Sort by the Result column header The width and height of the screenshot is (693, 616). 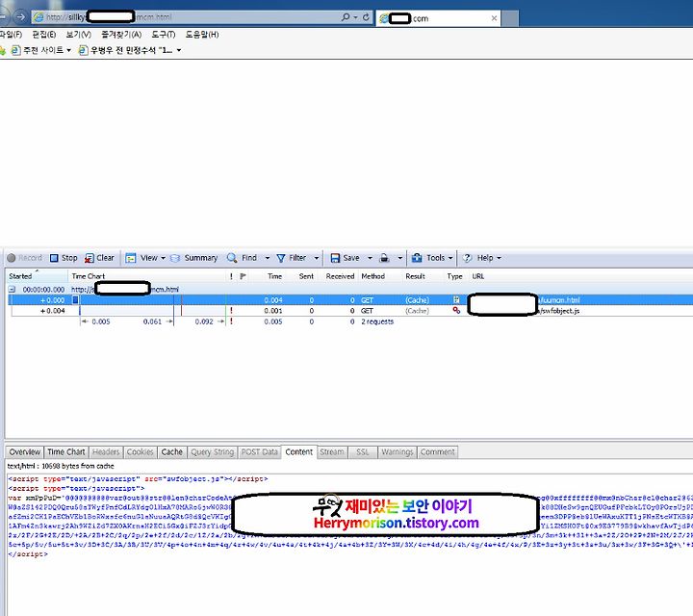pos(415,276)
